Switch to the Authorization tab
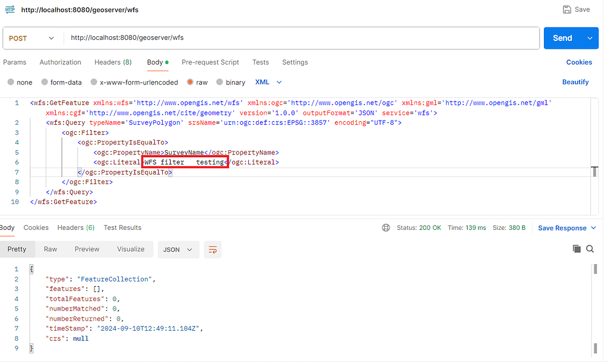Image resolution: width=608 pixels, height=364 pixels. [x=60, y=62]
